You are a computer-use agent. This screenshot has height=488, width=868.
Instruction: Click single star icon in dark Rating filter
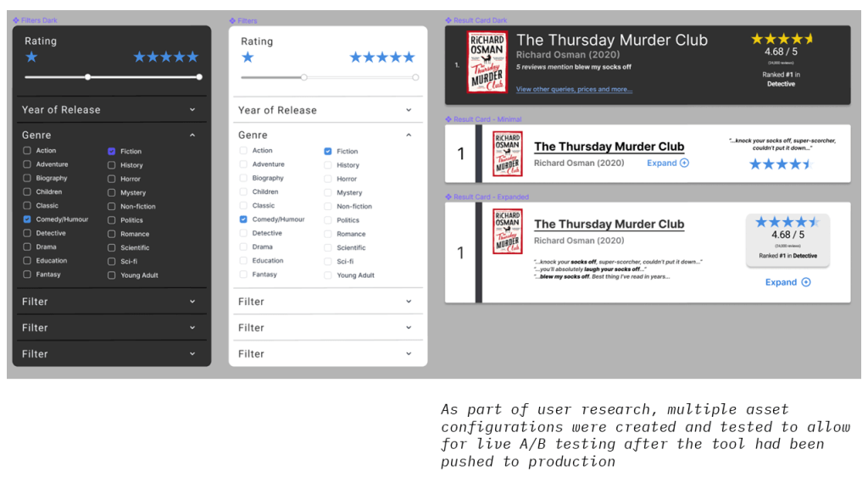(x=31, y=57)
